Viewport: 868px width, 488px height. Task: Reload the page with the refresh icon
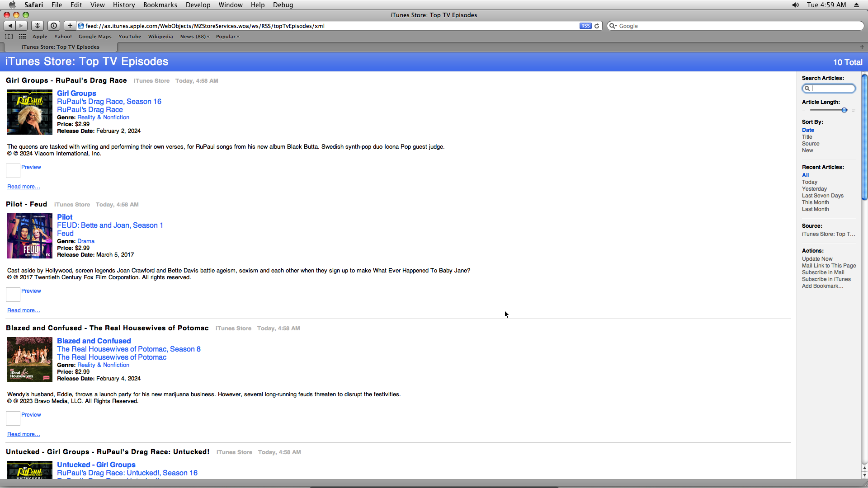(597, 26)
